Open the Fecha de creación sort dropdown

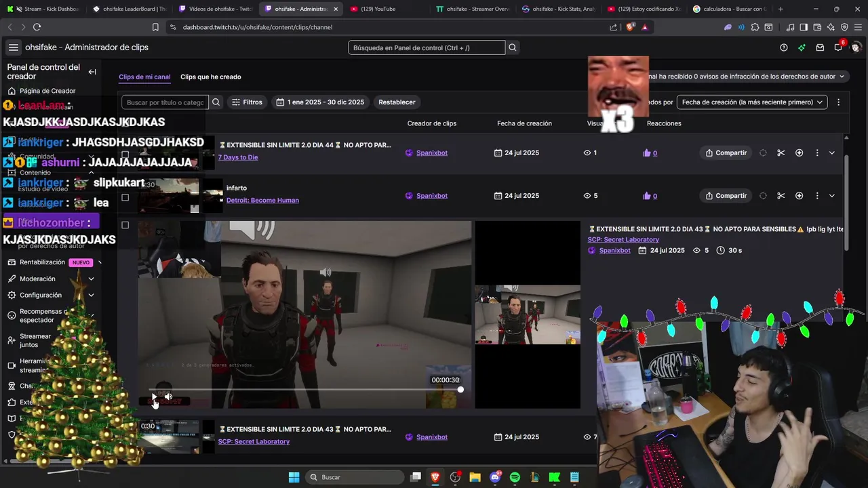[x=752, y=102]
